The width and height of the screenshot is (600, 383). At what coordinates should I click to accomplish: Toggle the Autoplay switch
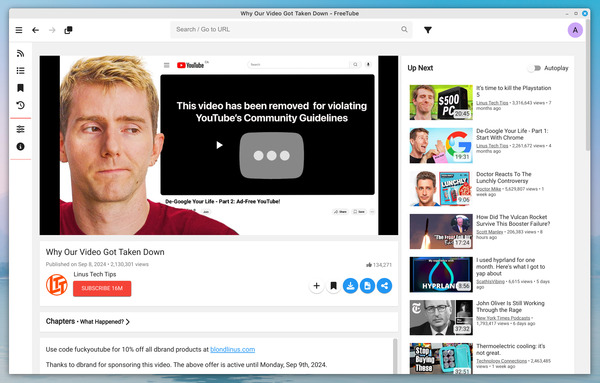(534, 68)
